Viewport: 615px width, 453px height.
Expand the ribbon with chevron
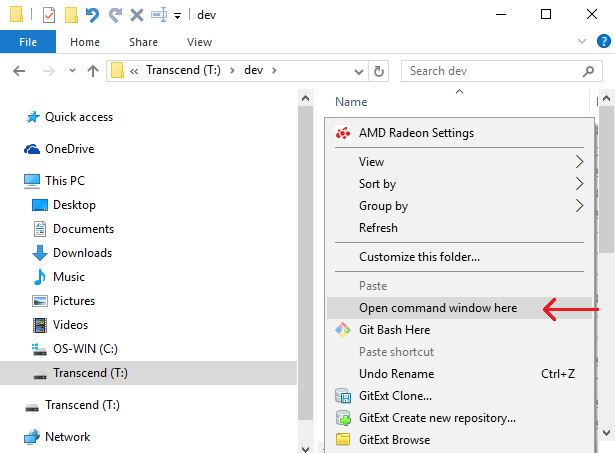pos(582,41)
